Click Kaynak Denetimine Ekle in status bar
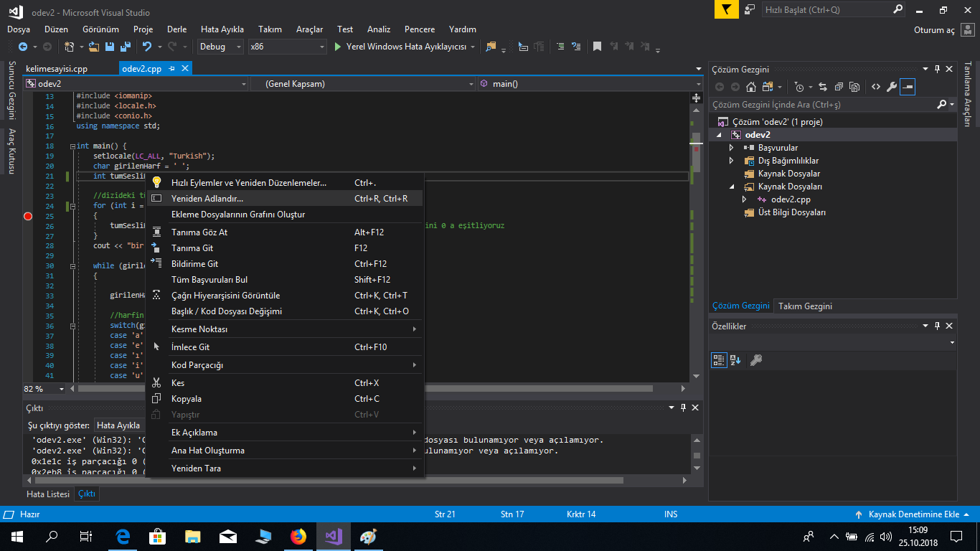Screen dimensions: 980x551 (x=913, y=514)
